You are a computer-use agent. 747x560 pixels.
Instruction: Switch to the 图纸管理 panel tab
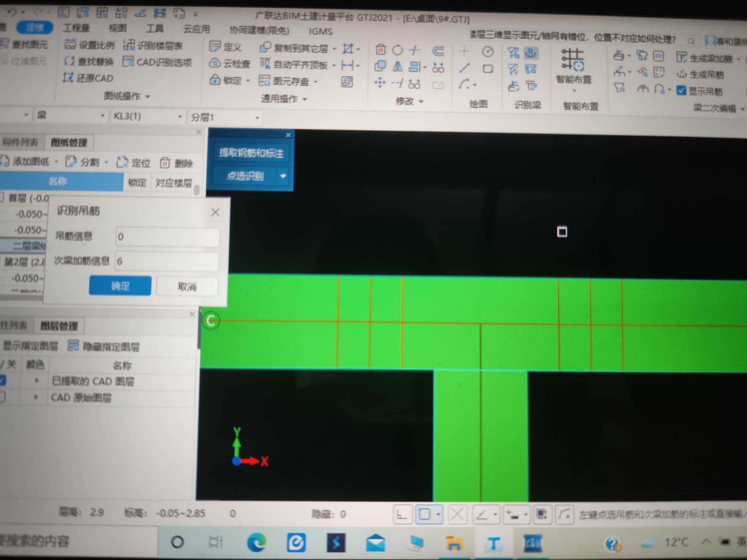[69, 142]
